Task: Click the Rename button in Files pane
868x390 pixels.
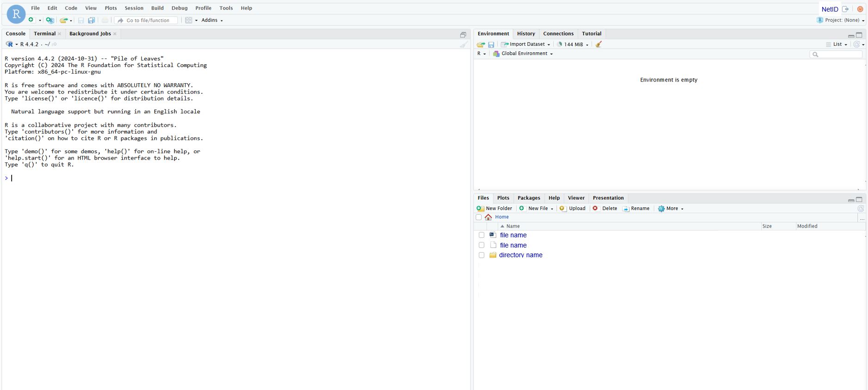Action: click(636, 209)
